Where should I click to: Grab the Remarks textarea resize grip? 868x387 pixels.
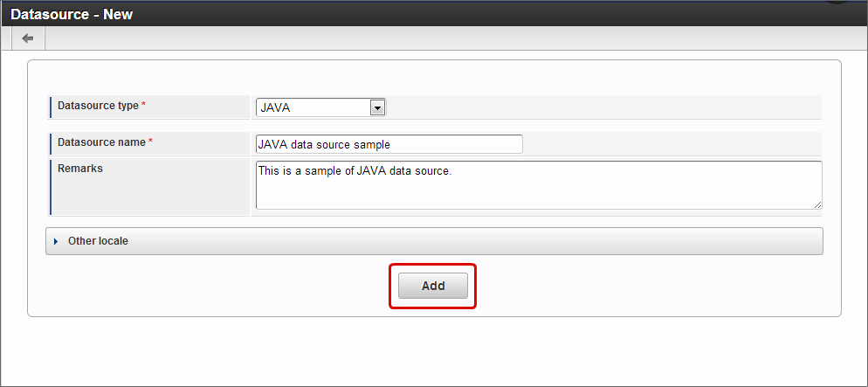coord(817,204)
